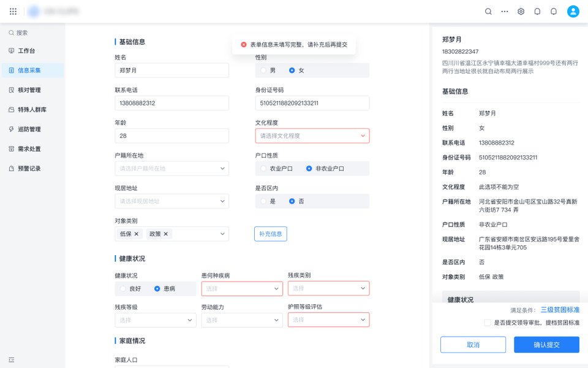Click the 信息采集 sidebar icon
The height and width of the screenshot is (368, 588).
[x=11, y=70]
